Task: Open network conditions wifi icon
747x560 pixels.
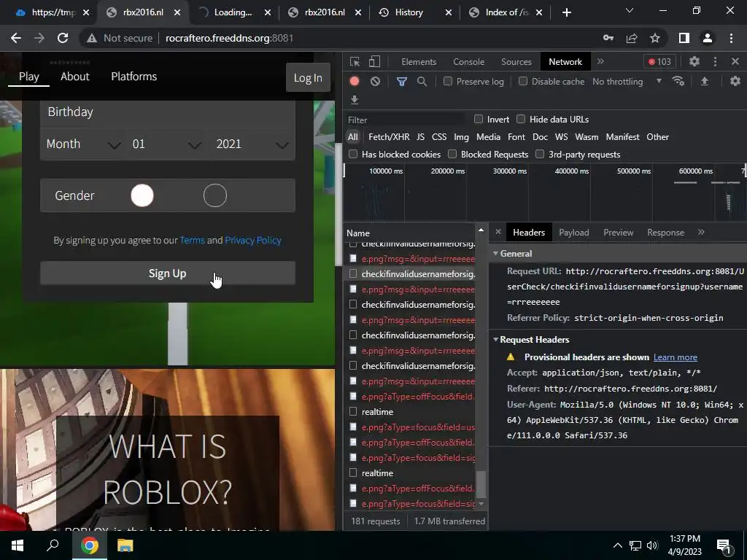Action: (678, 82)
